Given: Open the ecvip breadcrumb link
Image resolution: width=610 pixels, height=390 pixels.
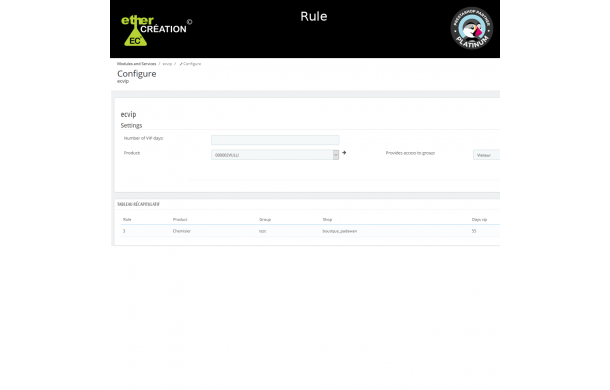Looking at the screenshot, I should (x=167, y=64).
